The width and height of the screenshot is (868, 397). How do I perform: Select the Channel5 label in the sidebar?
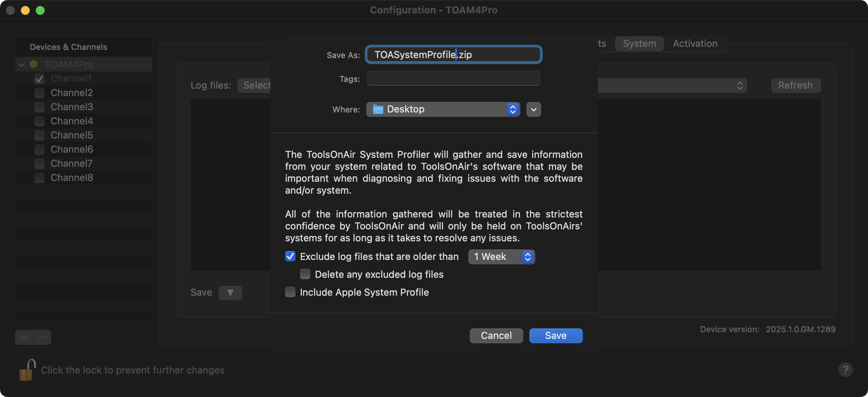click(x=72, y=136)
